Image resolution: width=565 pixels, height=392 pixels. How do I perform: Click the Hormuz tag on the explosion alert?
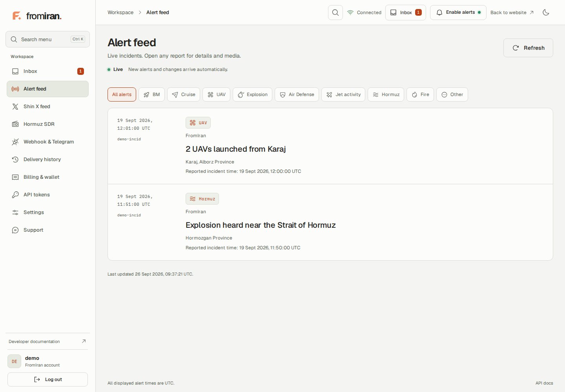[202, 199]
